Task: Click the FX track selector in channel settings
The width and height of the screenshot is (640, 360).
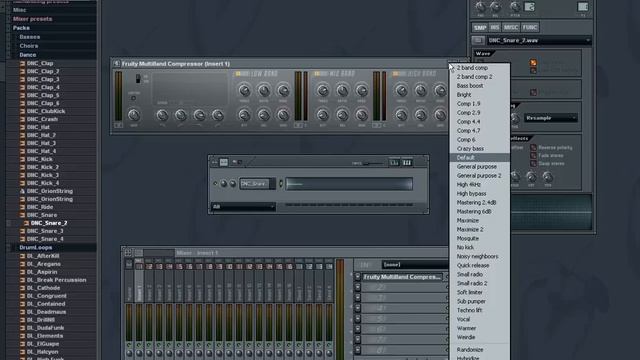Action: [x=583, y=7]
